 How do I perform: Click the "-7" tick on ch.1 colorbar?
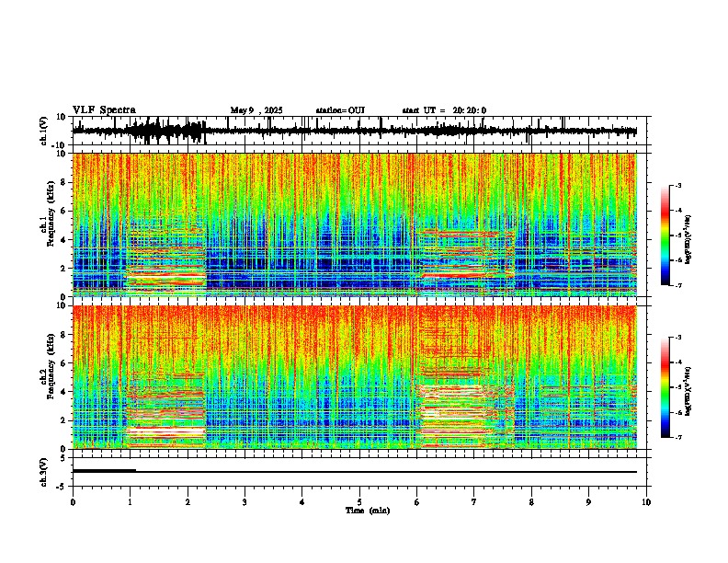[678, 285]
